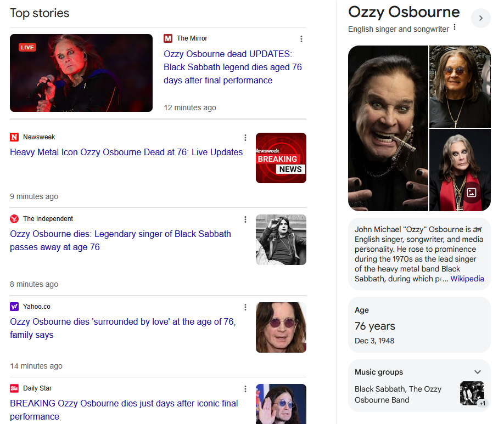Click Yahoo story face thumbnail
The height and width of the screenshot is (424, 504).
[281, 327]
